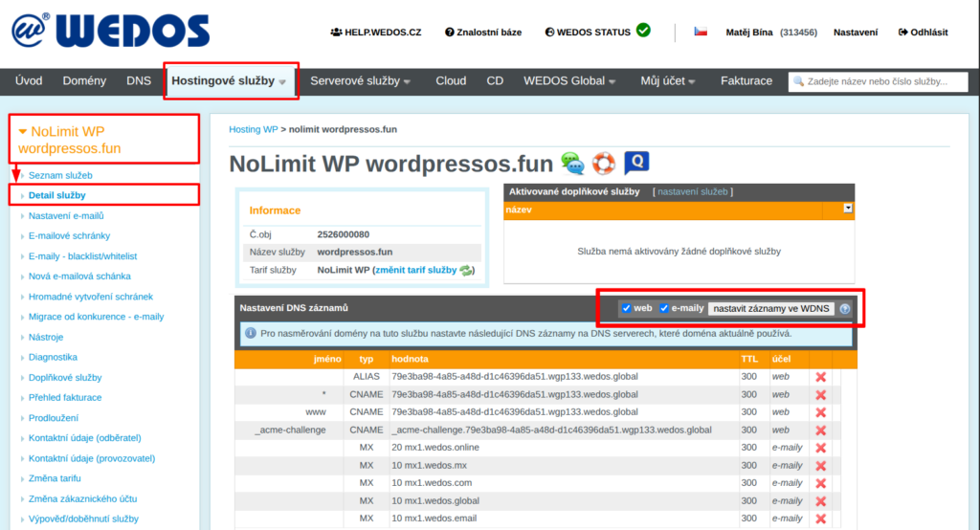Click the Matěj Bína user name

[x=748, y=32]
